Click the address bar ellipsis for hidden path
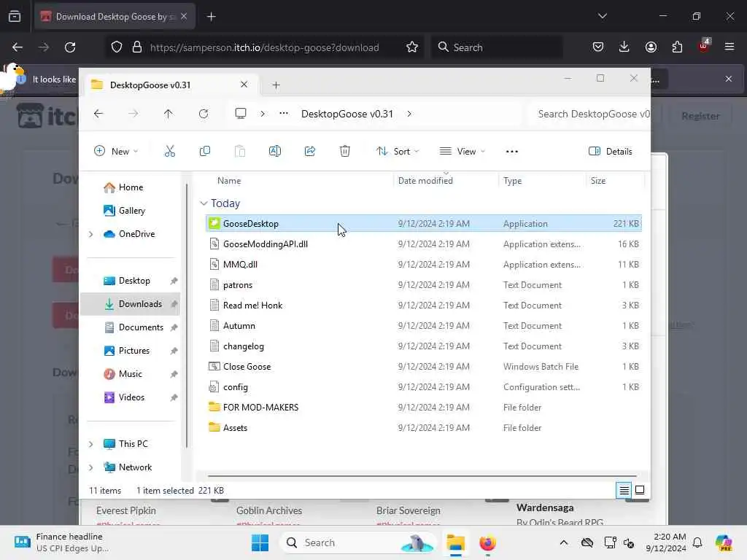747x560 pixels. point(284,113)
